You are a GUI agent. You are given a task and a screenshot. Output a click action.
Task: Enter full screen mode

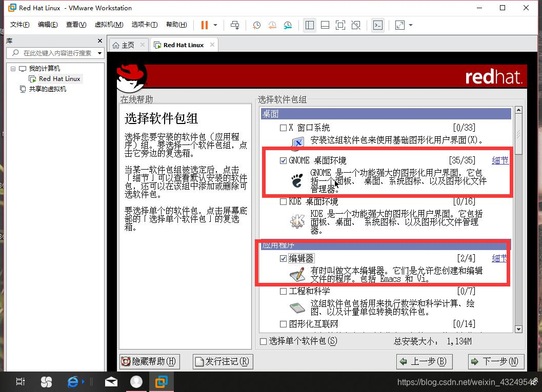pos(340,25)
